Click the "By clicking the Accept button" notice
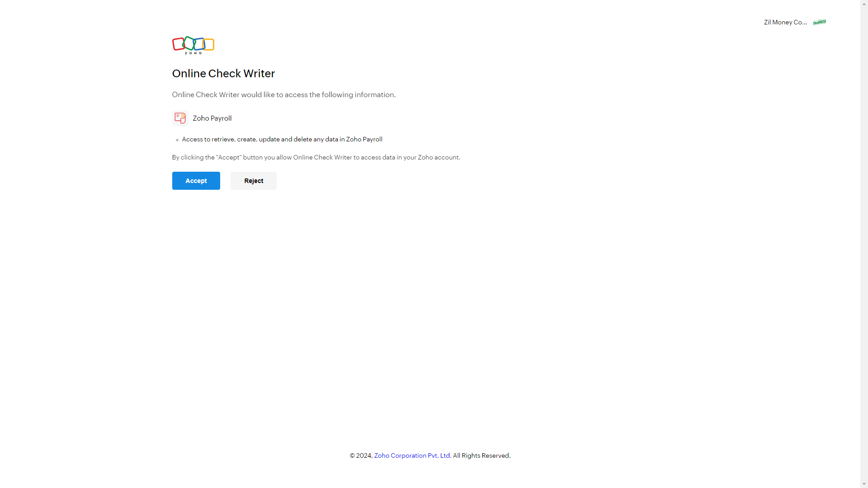 pyautogui.click(x=316, y=157)
